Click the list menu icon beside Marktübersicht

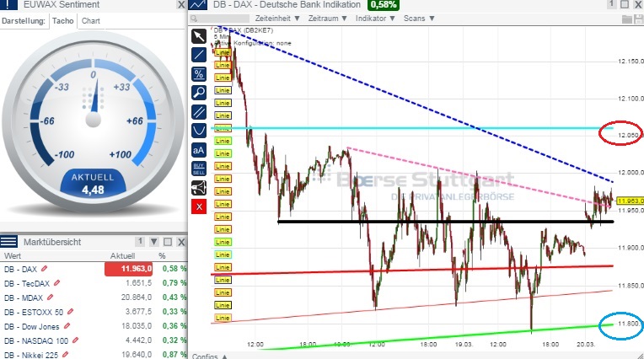point(8,242)
